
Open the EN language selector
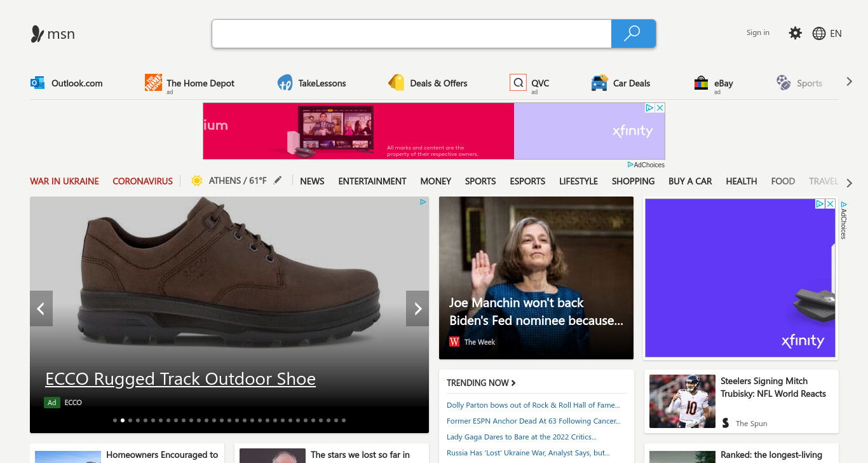(836, 34)
